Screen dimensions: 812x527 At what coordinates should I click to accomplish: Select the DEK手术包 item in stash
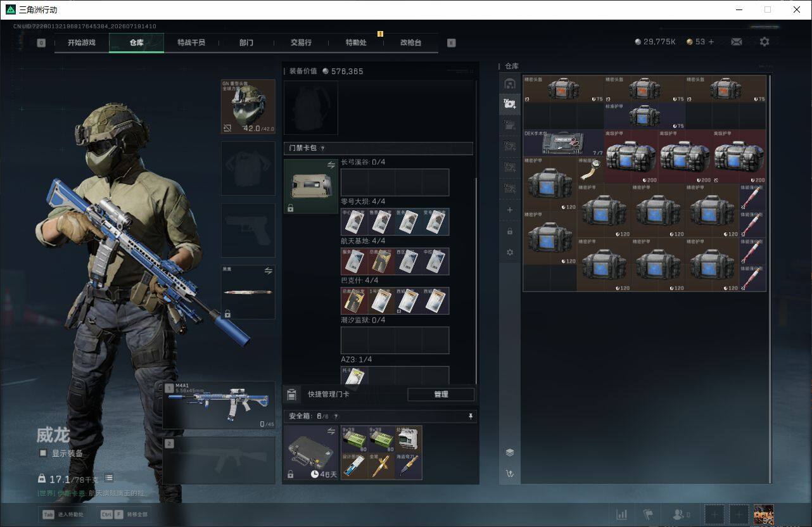point(564,143)
